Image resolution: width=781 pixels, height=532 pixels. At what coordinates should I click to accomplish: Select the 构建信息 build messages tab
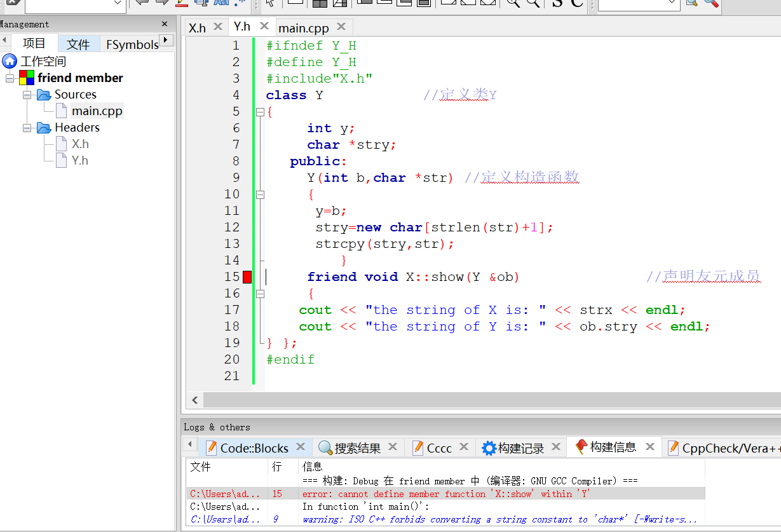pyautogui.click(x=613, y=447)
